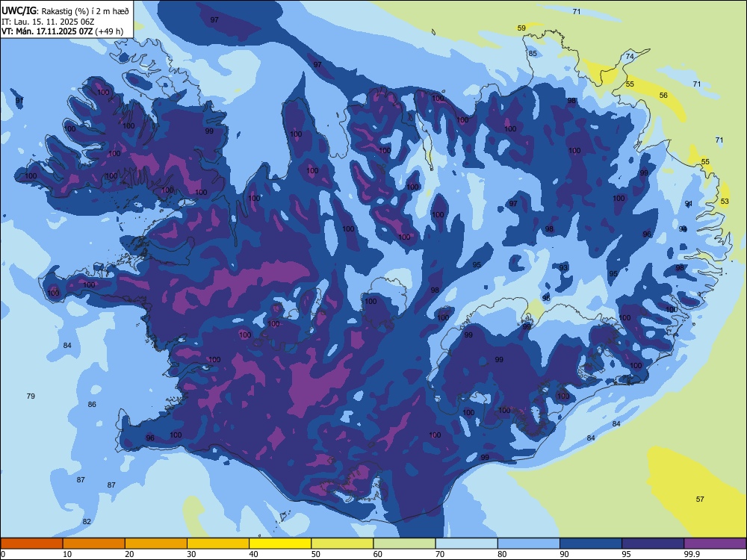
Task: Click the "56" humidity value on the map
Action: [663, 96]
